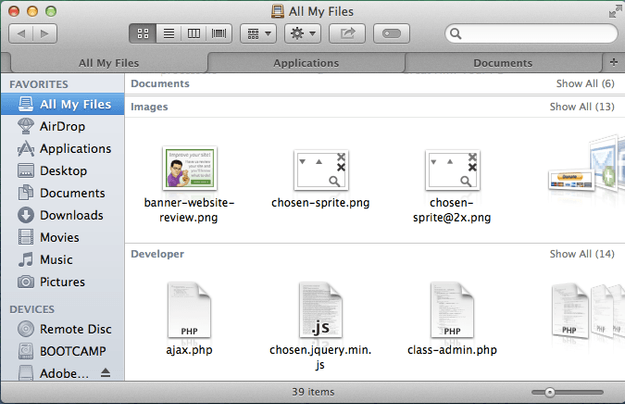Switch to list view mode
The width and height of the screenshot is (625, 404).
(169, 33)
